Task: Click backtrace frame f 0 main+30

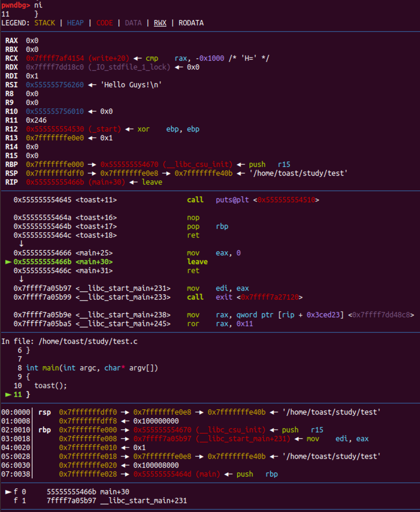Action: click(71, 492)
